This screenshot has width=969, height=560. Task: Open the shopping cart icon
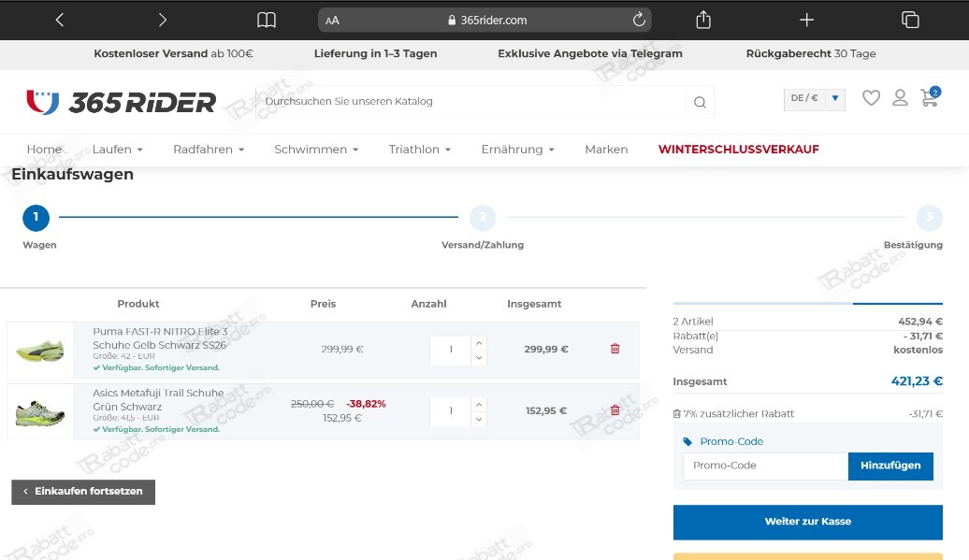click(929, 97)
